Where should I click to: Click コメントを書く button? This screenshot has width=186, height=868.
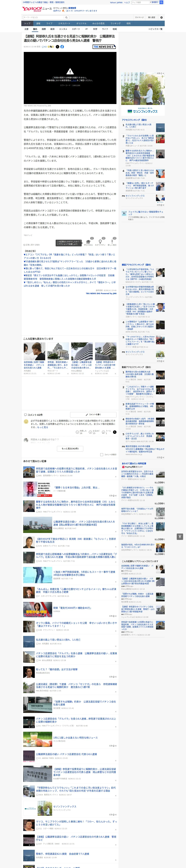(93, 414)
